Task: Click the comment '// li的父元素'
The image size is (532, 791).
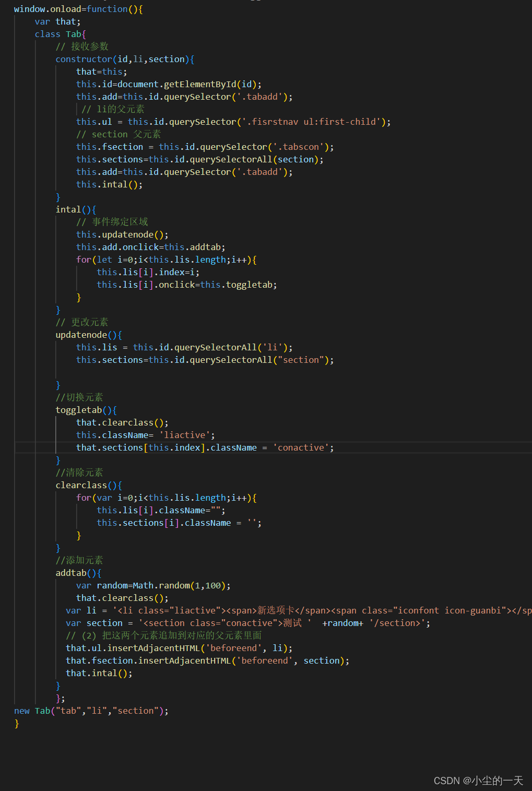Action: coord(113,109)
